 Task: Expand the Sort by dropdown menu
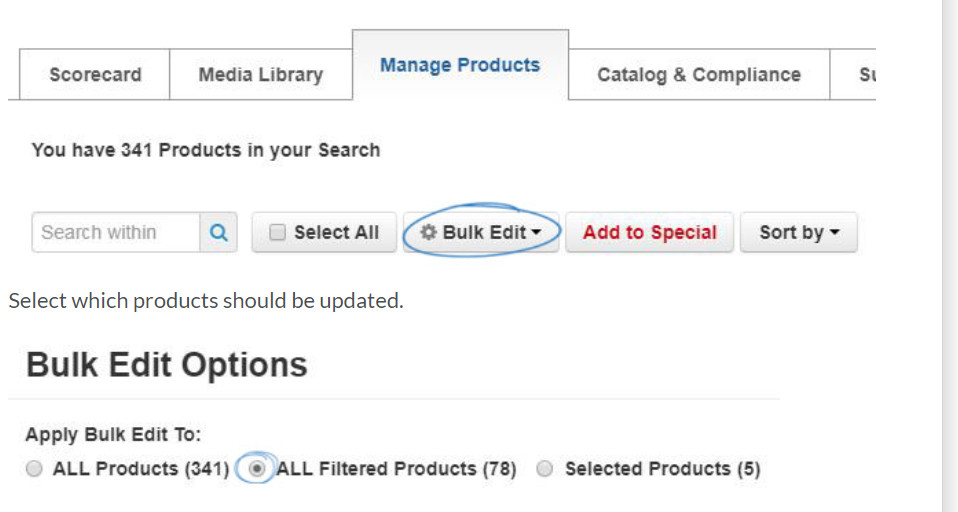[799, 232]
